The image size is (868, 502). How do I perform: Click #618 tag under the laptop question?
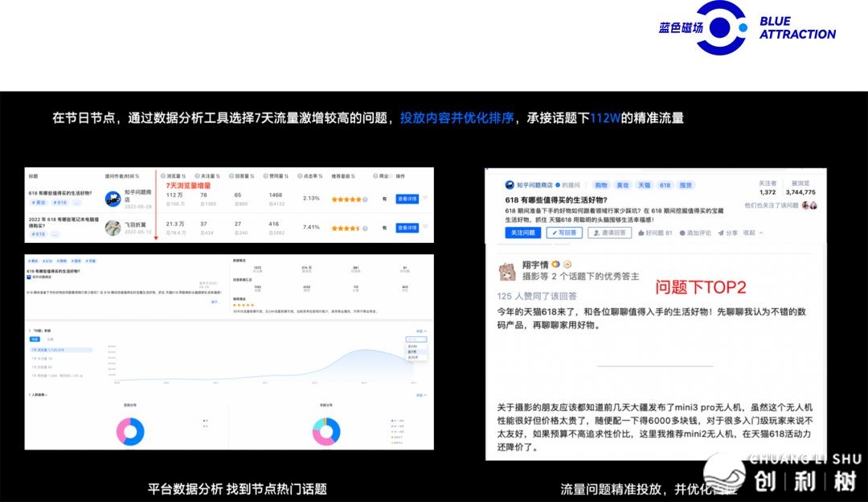pyautogui.click(x=39, y=234)
